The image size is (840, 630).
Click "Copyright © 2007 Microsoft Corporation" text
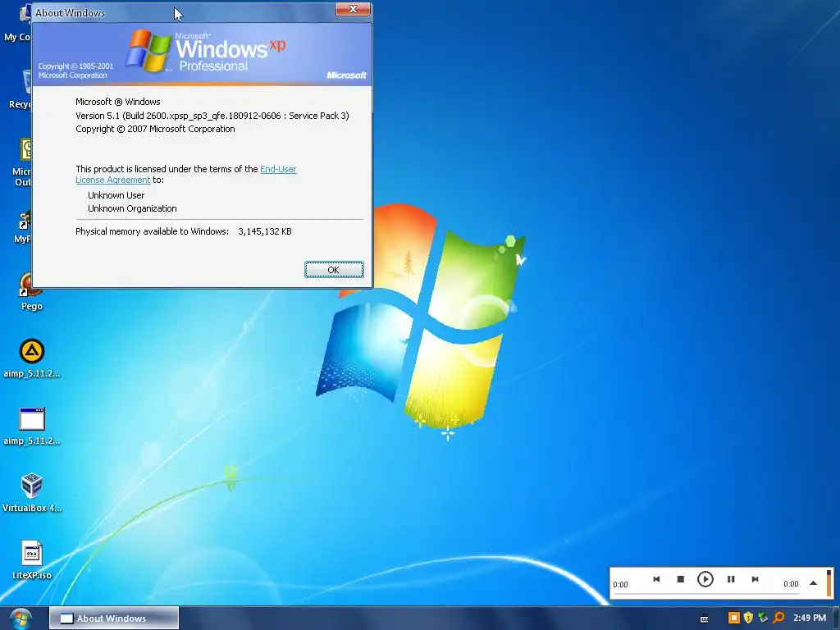155,129
